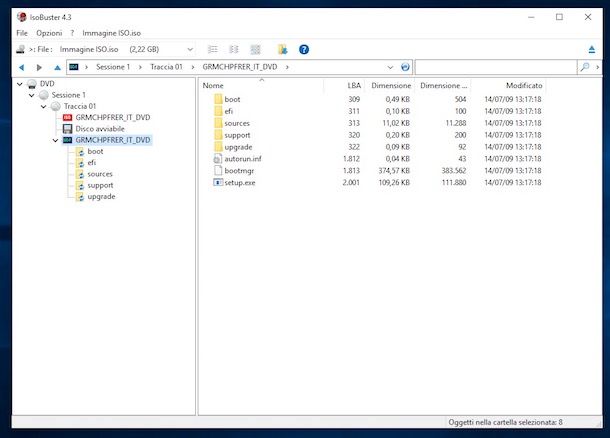The height and width of the screenshot is (438, 610).
Task: Select sources folder in file list
Action: [237, 123]
